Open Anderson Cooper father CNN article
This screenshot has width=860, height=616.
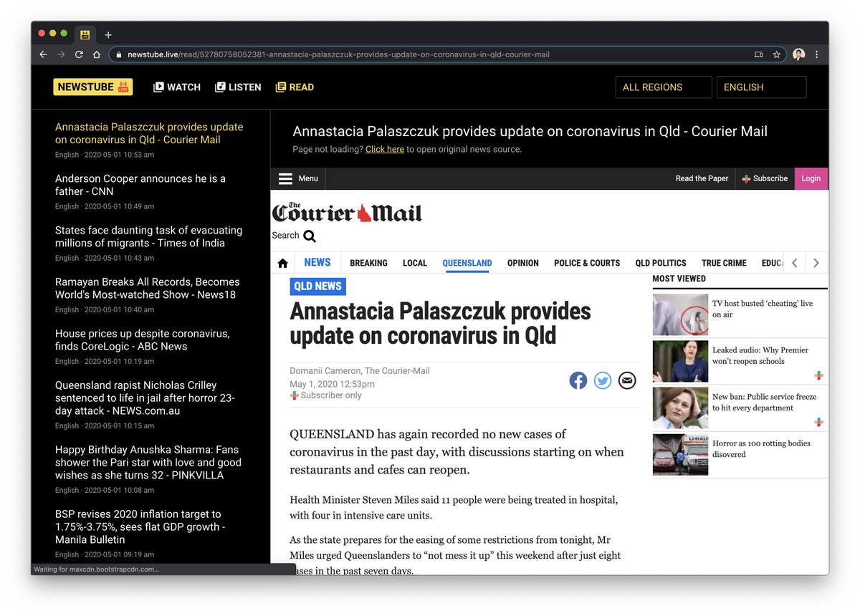140,185
